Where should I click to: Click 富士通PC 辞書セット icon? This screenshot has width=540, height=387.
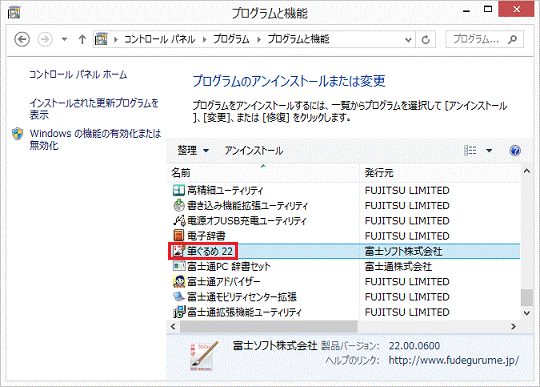pyautogui.click(x=179, y=266)
